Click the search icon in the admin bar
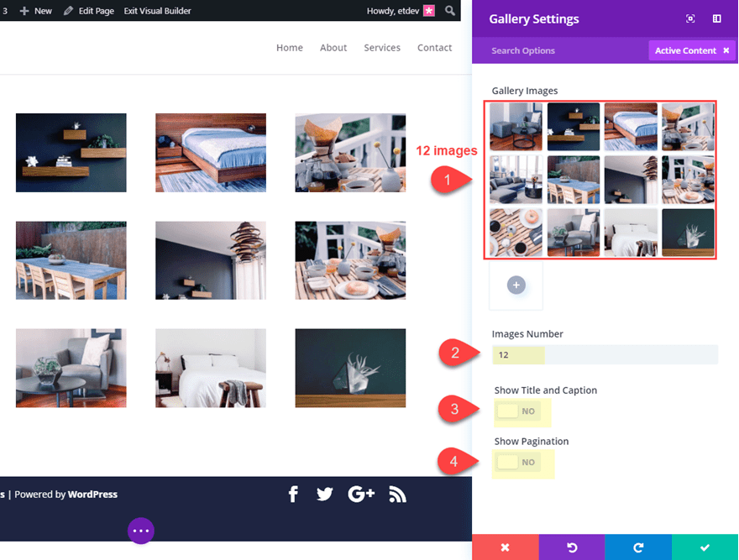Viewport: 739px width, 560px height. coord(450,11)
